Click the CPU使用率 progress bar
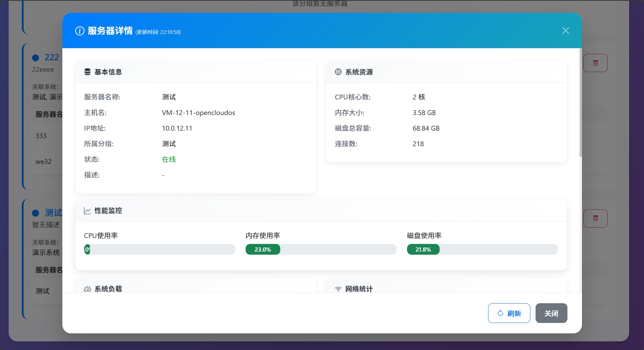 (x=159, y=249)
